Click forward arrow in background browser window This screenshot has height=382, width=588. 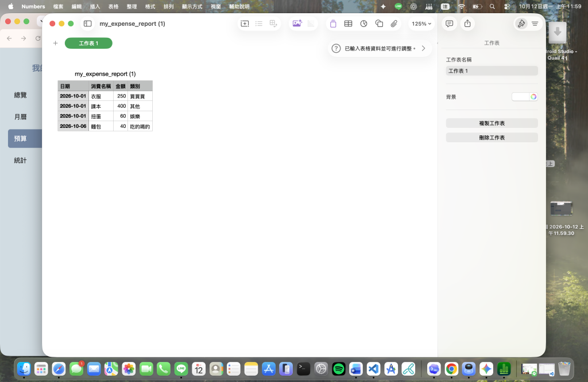[x=24, y=38]
